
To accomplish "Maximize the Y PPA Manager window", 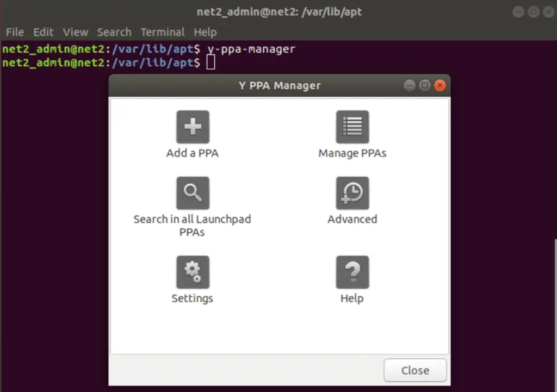I will pyautogui.click(x=425, y=85).
